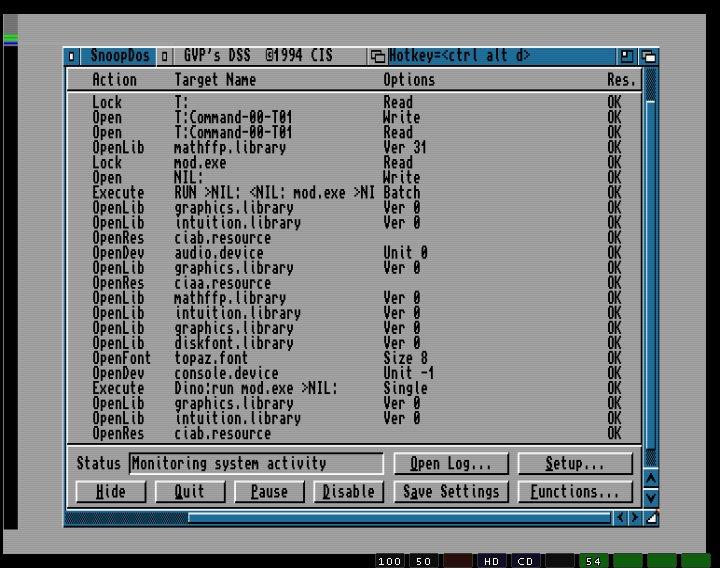Select the mathffp.library Ver 0 row
The height and width of the screenshot is (568, 720).
[x=354, y=298]
